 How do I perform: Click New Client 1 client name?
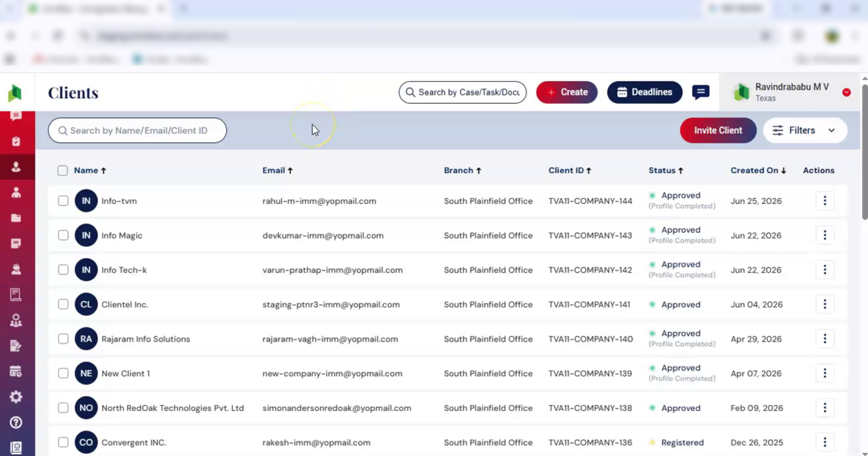tap(125, 374)
